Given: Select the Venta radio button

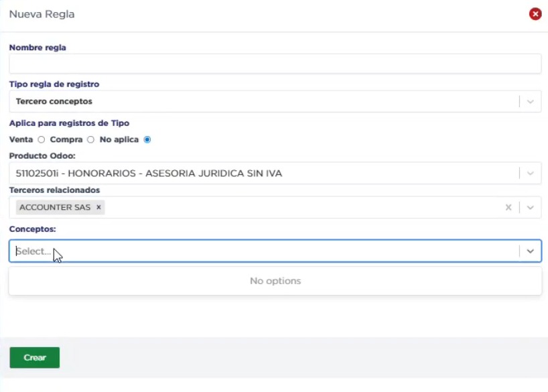Looking at the screenshot, I should coord(41,140).
